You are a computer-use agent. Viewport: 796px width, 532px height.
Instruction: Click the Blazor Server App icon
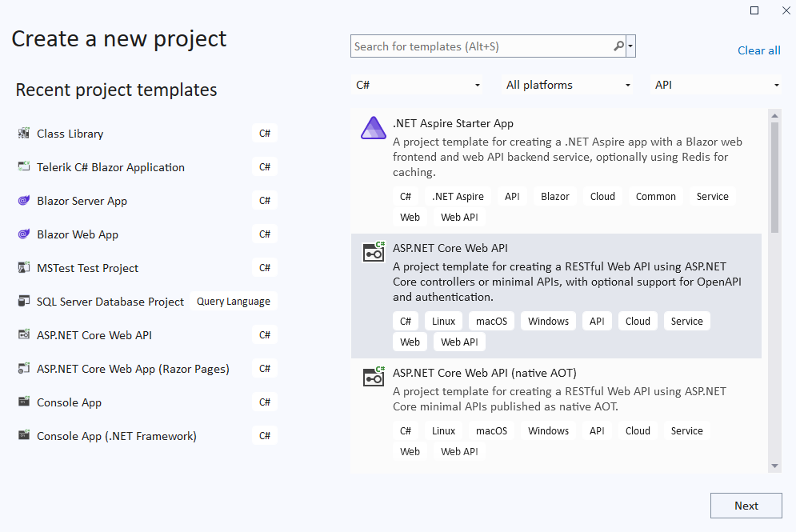coord(23,201)
